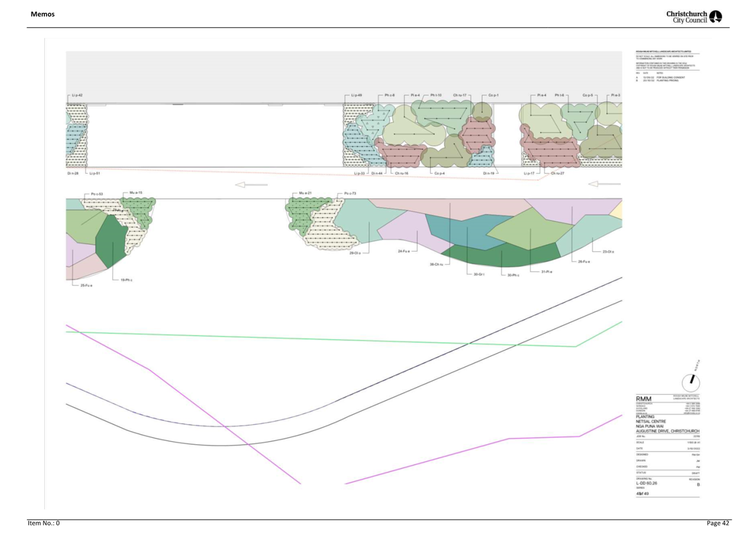The width and height of the screenshot is (756, 535).
Task: Select the 'Co p-5' plant label
Action: (587, 95)
